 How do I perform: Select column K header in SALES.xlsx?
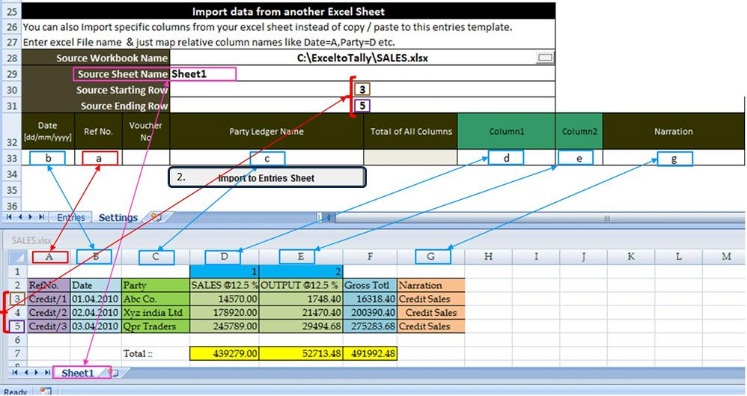631,257
